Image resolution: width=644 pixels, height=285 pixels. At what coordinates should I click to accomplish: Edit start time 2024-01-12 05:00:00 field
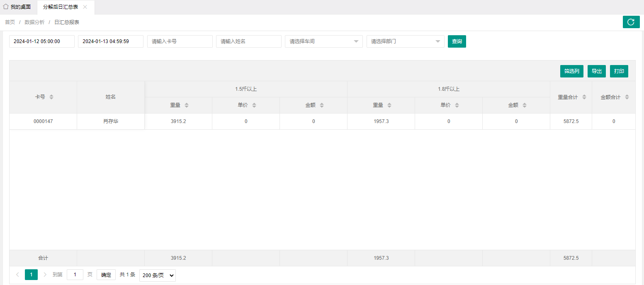(x=42, y=41)
